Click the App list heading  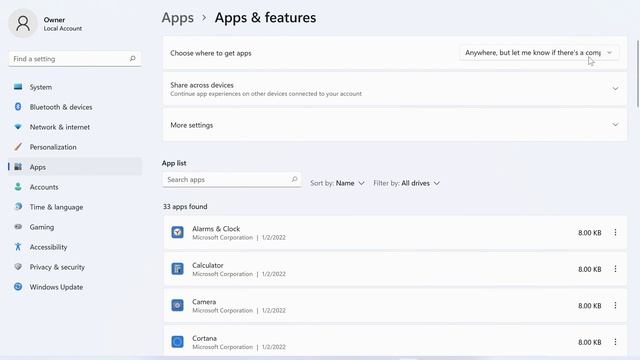point(174,163)
